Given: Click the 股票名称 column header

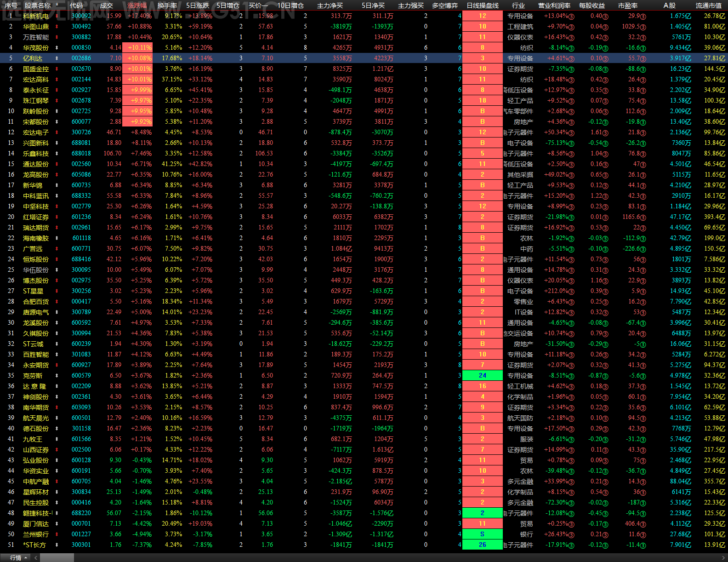Looking at the screenshot, I should click(38, 6).
